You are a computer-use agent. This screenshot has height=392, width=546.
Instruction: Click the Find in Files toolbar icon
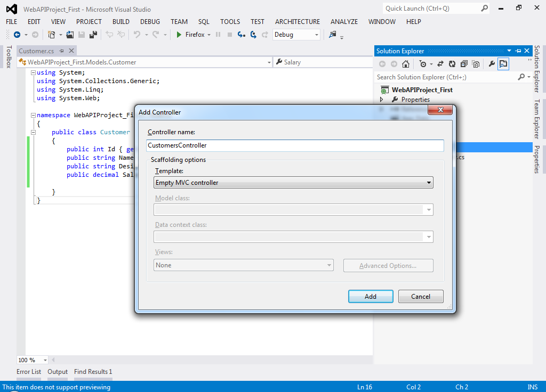[x=333, y=35]
